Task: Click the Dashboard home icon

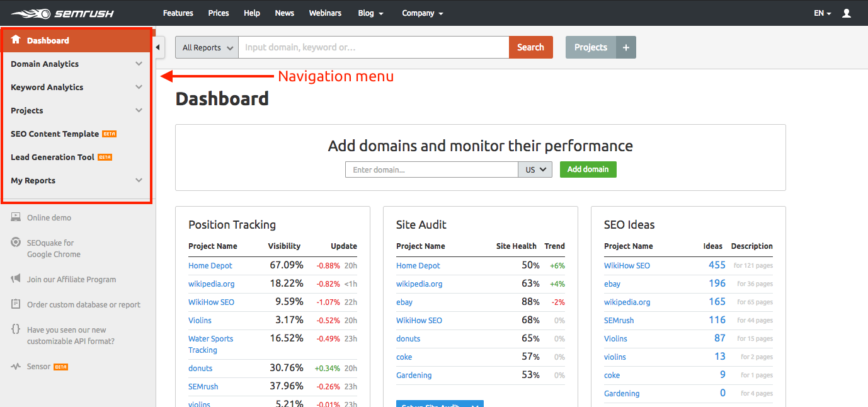Action: (x=16, y=40)
